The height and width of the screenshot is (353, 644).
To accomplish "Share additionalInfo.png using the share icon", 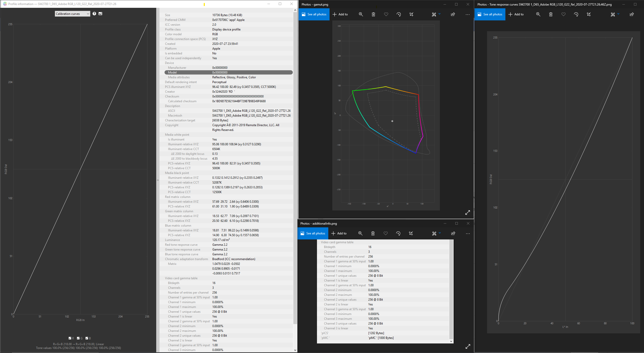I will tap(453, 233).
